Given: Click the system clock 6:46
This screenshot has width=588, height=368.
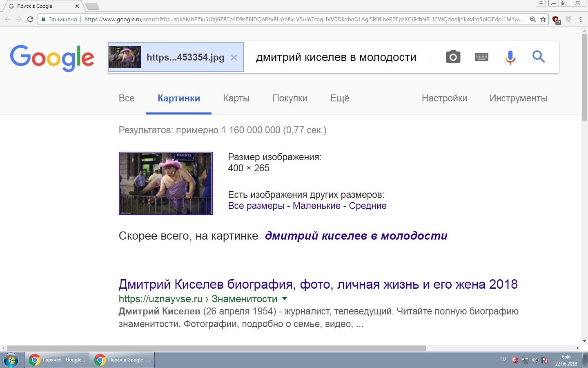Looking at the screenshot, I should point(566,357).
